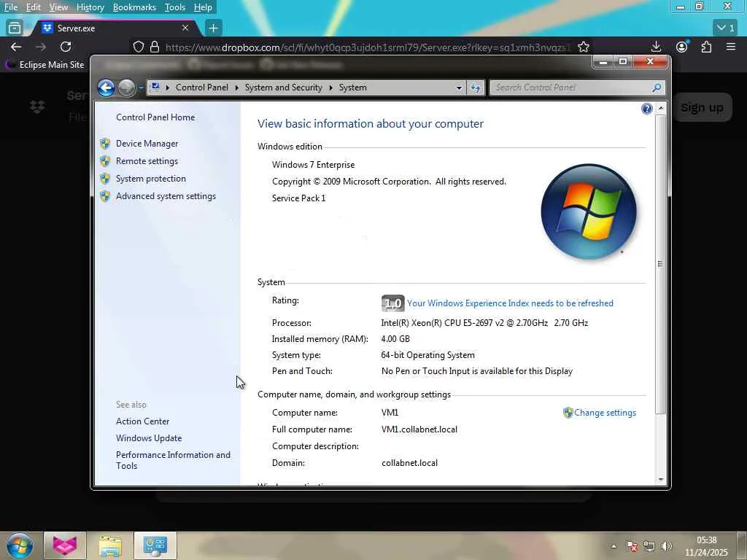747x560 pixels.
Task: Open Firefox Edit menu
Action: (33, 7)
